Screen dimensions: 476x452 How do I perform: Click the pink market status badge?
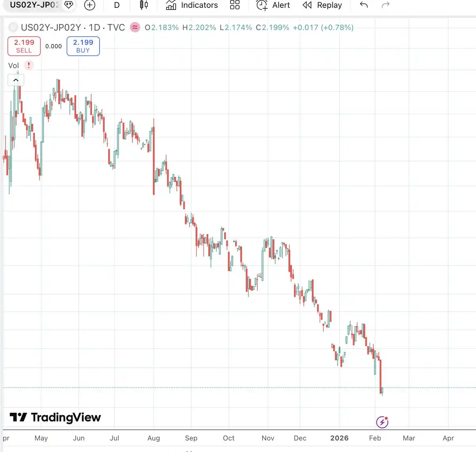[x=135, y=27]
